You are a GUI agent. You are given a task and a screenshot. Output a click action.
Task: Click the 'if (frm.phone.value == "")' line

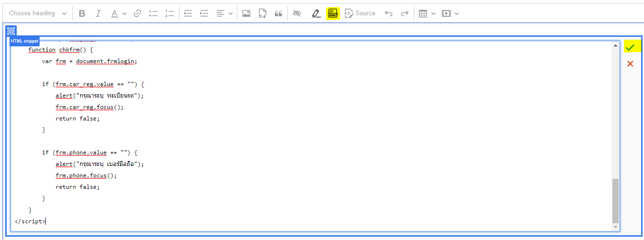click(89, 153)
